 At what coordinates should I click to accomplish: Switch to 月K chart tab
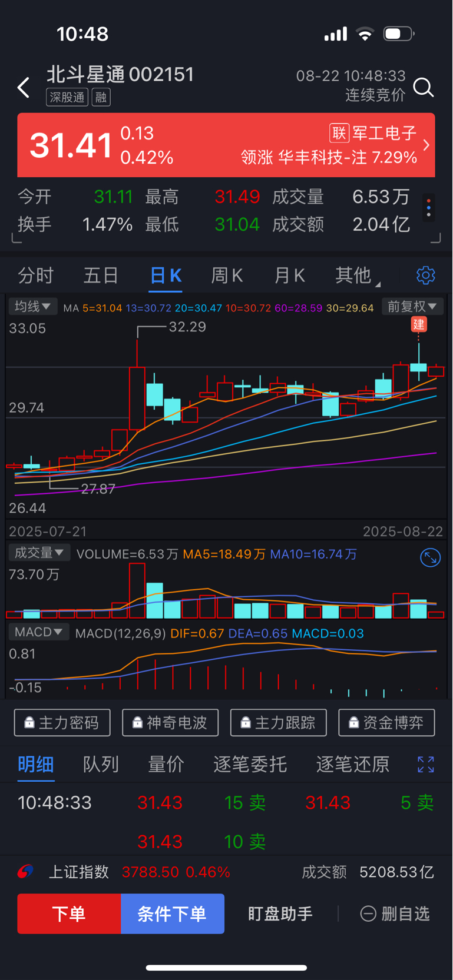coord(289,275)
